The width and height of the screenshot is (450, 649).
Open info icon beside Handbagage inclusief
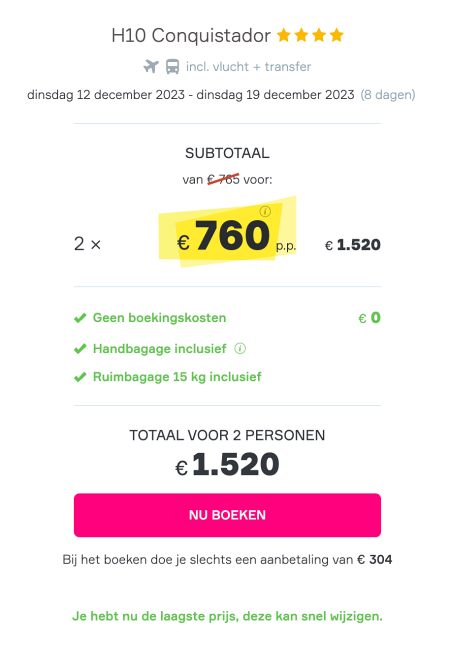click(x=240, y=349)
